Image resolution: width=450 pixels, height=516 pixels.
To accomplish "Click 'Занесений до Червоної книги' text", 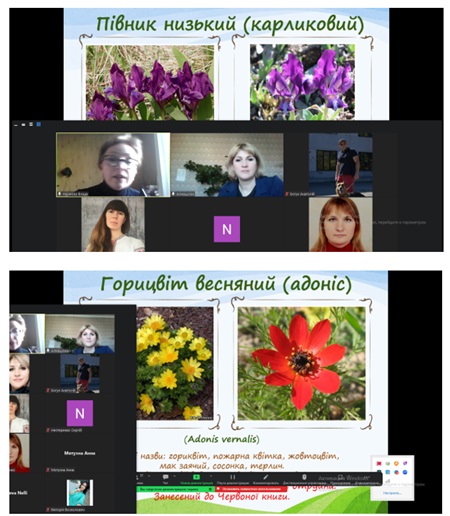I will click(x=222, y=497).
